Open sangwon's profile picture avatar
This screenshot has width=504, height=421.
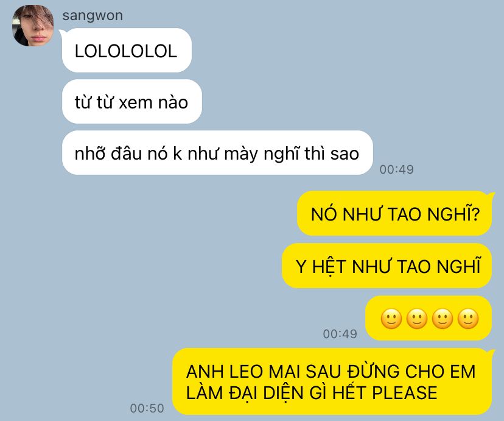[33, 26]
